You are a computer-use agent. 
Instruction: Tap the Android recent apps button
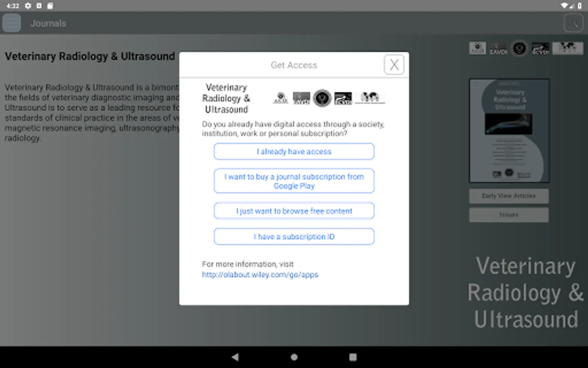(x=353, y=357)
